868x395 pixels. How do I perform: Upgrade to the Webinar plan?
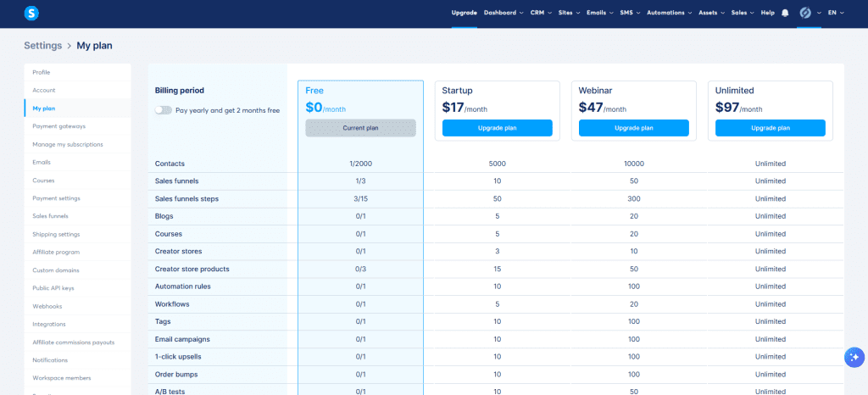coord(634,128)
